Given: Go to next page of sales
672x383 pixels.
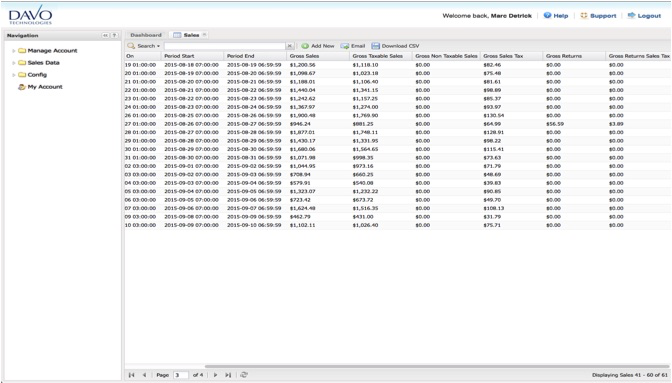Looking at the screenshot, I should (x=215, y=375).
